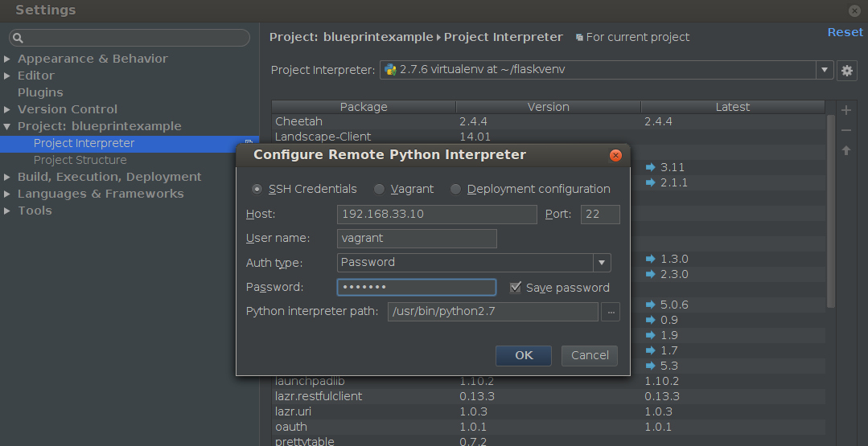The height and width of the screenshot is (446, 868).
Task: Select the SSH Credentials radio button
Action: coord(257,189)
